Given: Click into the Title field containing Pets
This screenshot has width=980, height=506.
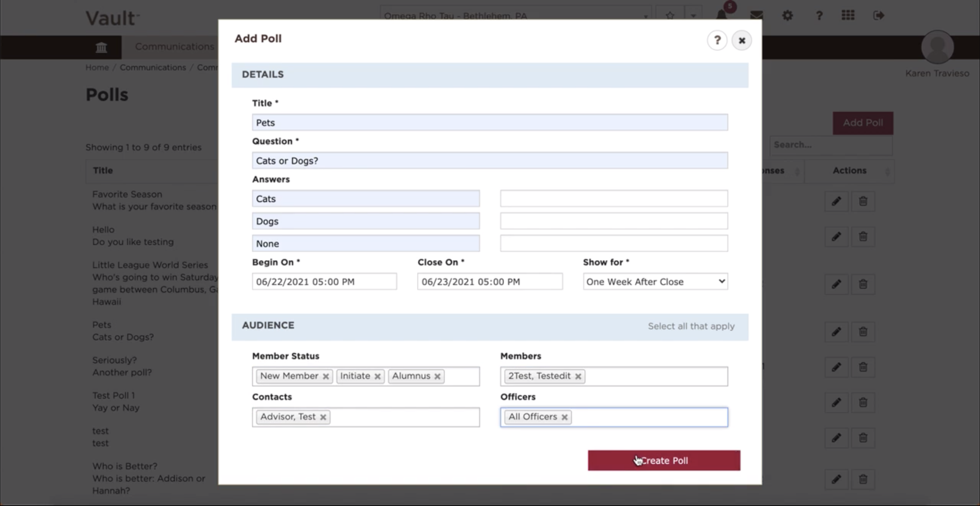Looking at the screenshot, I should click(x=490, y=122).
